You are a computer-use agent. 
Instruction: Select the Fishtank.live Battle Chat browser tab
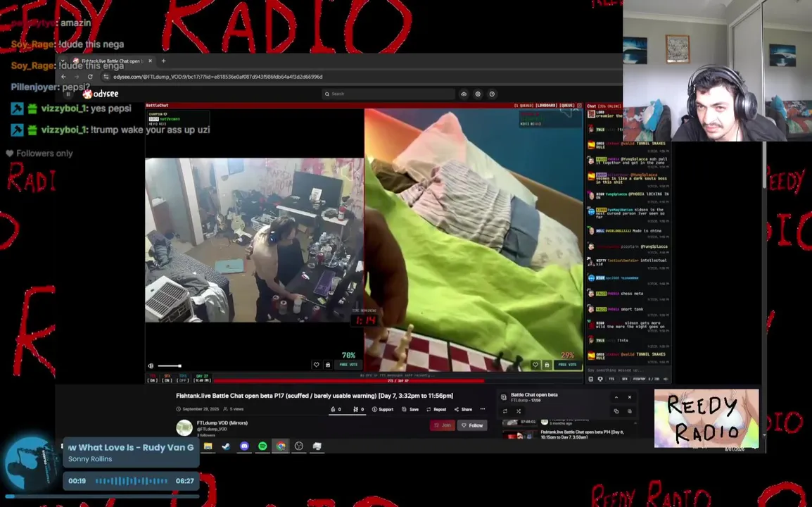(112, 61)
